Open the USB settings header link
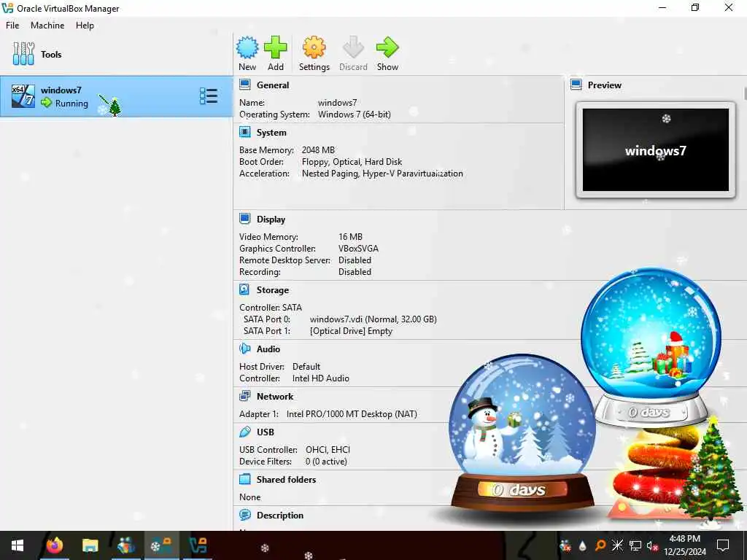The image size is (747, 560). tap(266, 432)
